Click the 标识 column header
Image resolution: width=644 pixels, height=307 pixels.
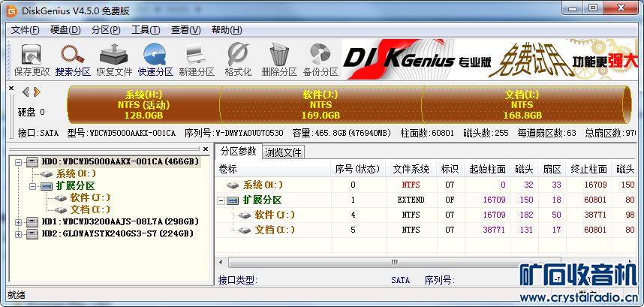click(x=450, y=169)
